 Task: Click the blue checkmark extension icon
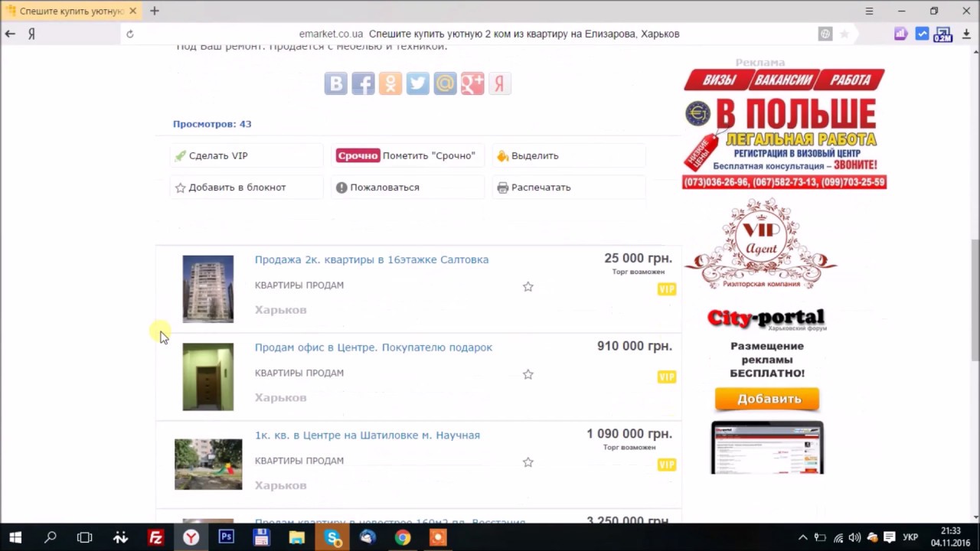[x=923, y=34]
